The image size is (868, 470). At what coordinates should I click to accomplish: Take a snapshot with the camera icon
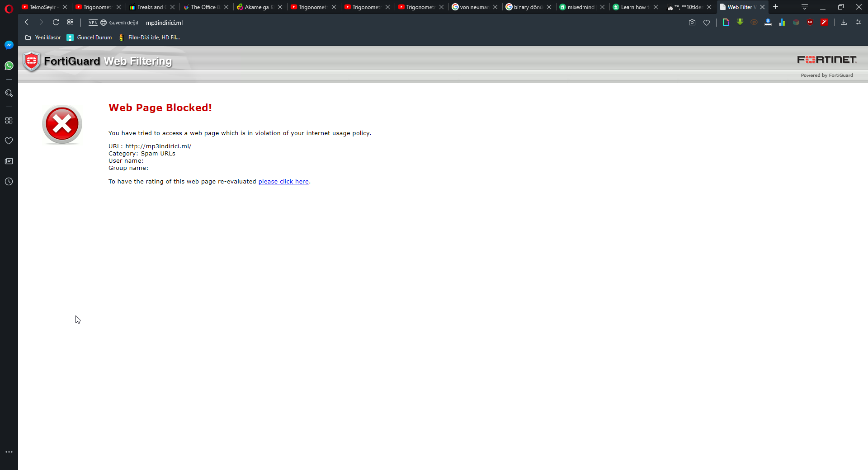pos(692,23)
